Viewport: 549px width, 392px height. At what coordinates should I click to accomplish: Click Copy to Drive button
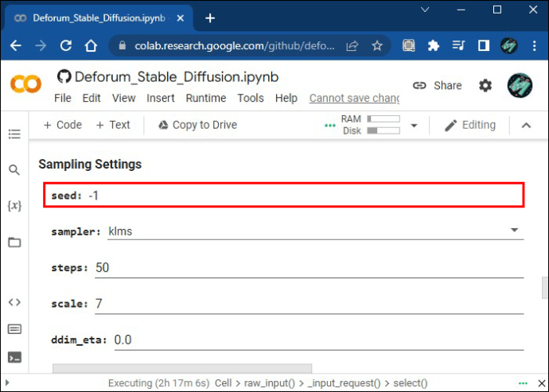tap(198, 125)
